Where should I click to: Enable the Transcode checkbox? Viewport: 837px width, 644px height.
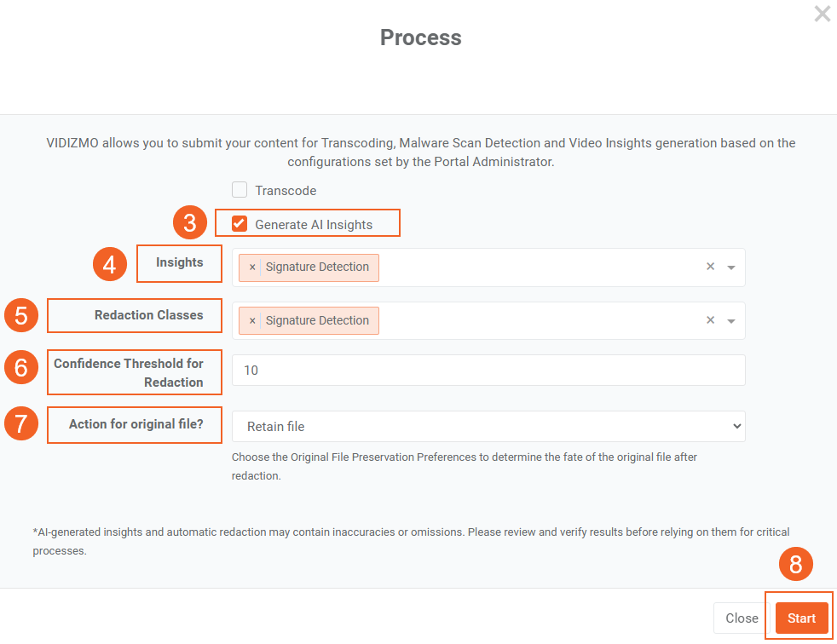click(240, 190)
